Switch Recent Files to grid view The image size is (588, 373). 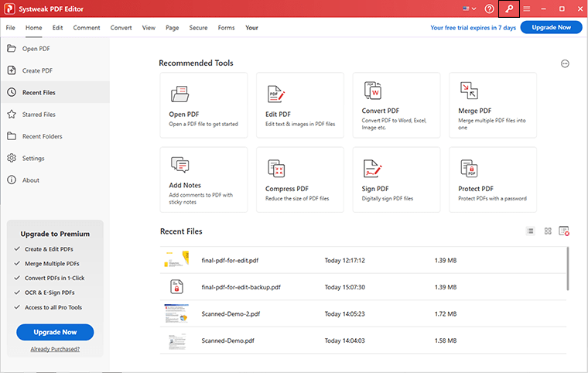point(548,231)
